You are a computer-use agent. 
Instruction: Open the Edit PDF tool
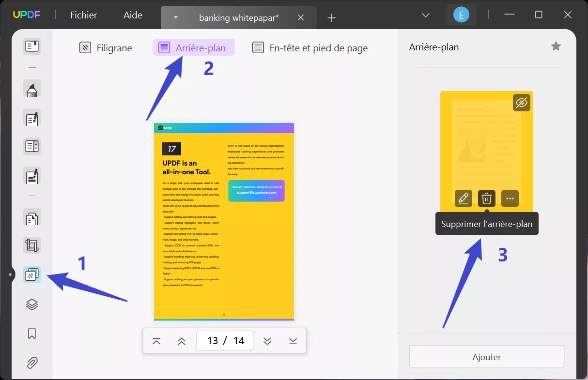click(x=32, y=118)
